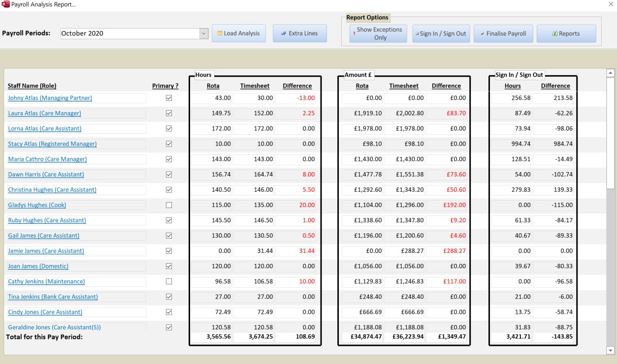Open the Reports button
Viewport: 617px width, 364px height.
tap(566, 33)
